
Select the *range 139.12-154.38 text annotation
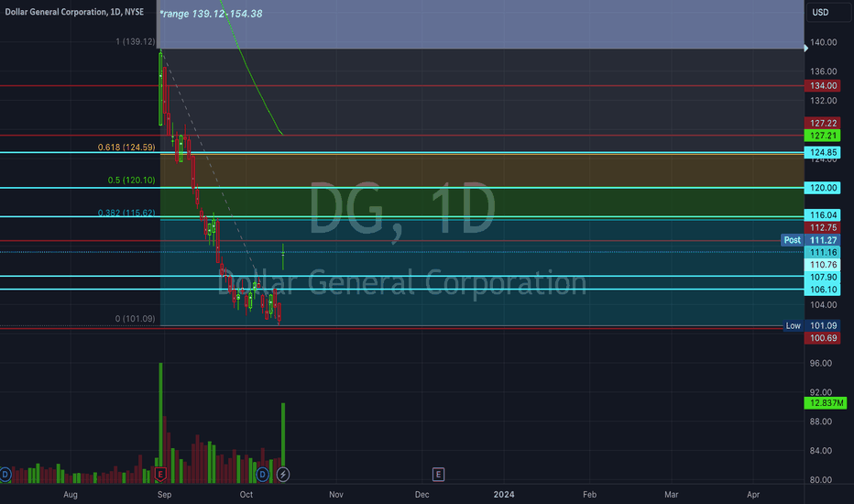tap(211, 14)
